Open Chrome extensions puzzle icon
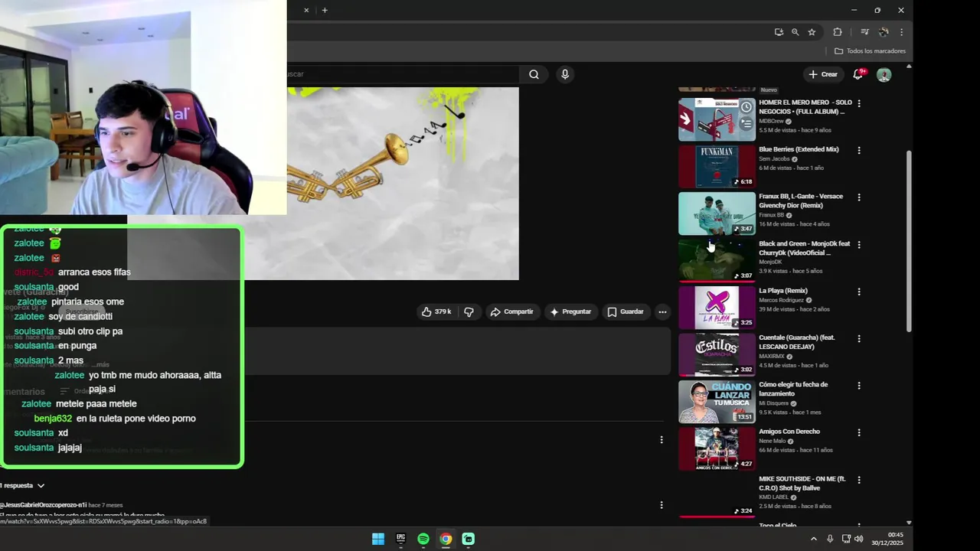This screenshot has height=551, width=980. click(x=837, y=32)
